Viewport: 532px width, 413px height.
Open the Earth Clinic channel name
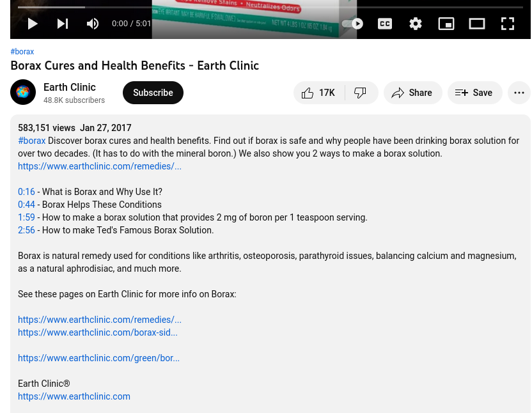(x=70, y=87)
